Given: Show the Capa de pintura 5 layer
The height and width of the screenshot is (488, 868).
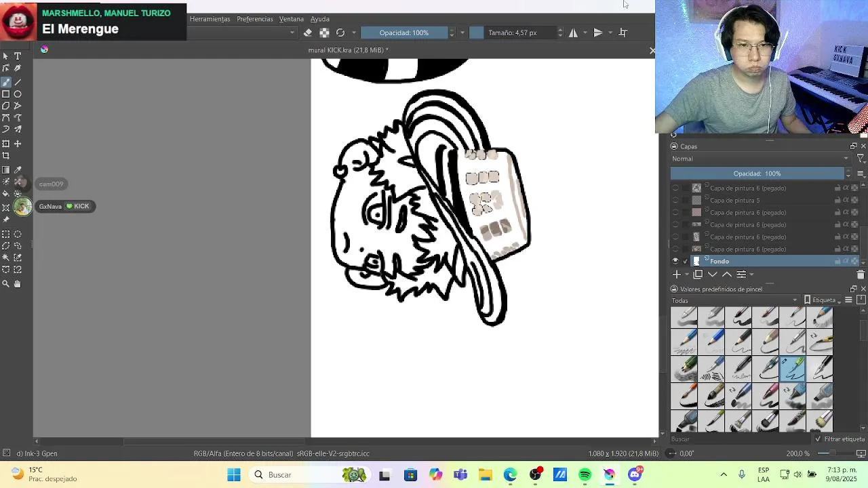Looking at the screenshot, I should (x=675, y=201).
